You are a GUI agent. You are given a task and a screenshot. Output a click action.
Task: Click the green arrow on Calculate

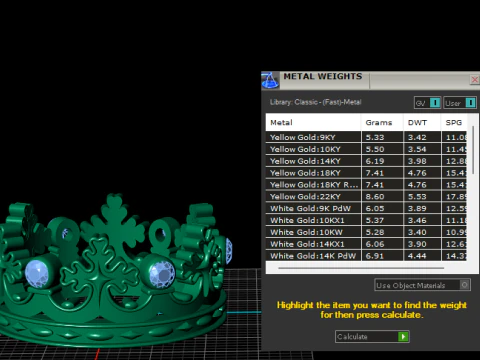tap(403, 336)
